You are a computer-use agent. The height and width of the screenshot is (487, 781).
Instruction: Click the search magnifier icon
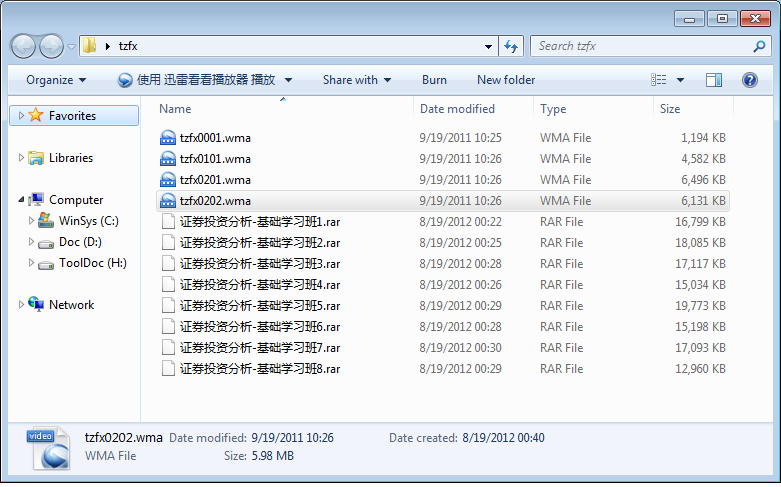(759, 46)
